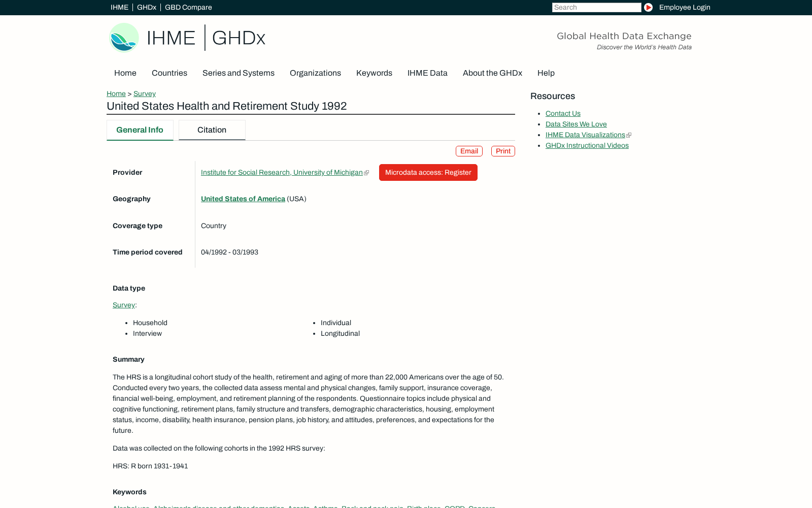812x508 pixels.
Task: Open GHDx link in top bar
Action: pos(146,7)
